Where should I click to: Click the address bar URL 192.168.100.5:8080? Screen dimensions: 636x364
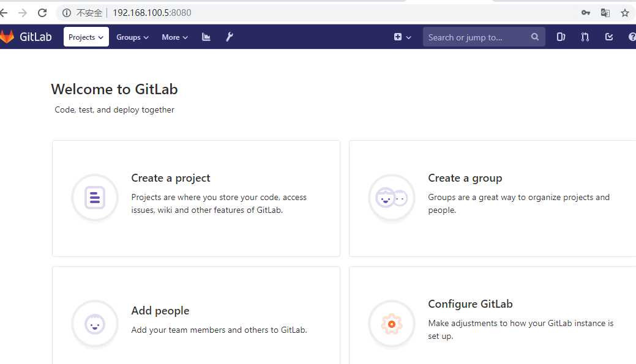click(152, 13)
